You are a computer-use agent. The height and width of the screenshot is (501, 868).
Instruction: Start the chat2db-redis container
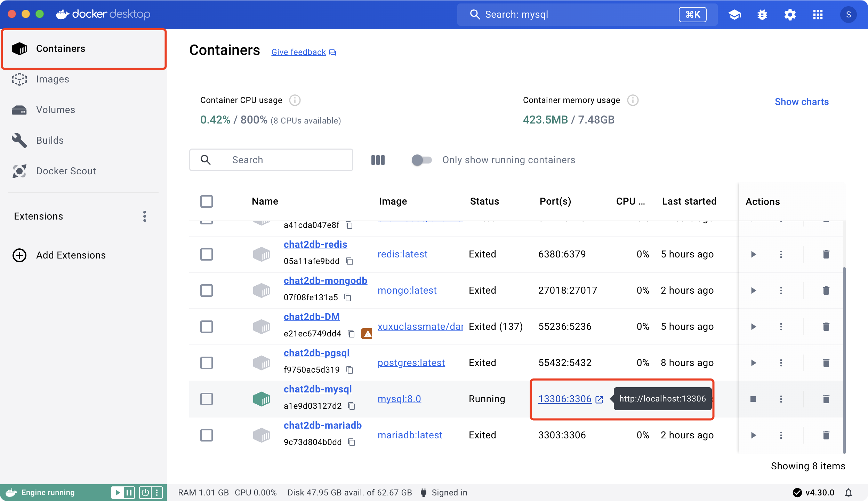[753, 254]
